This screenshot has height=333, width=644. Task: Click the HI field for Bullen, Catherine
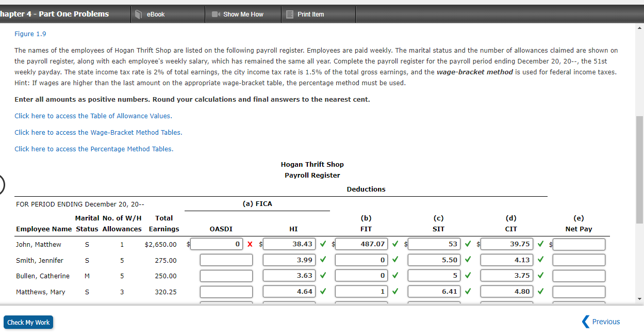[x=290, y=276]
